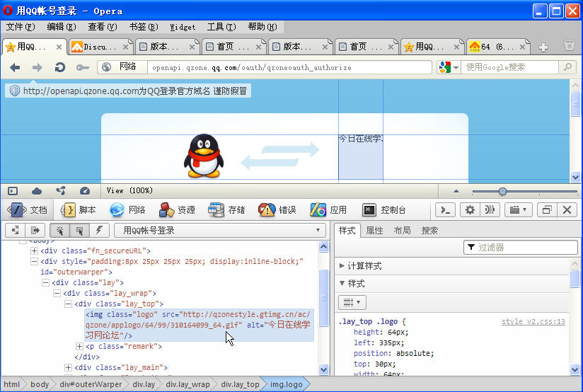The image size is (583, 392).
Task: Open Opera Link cloud icon
Action: coord(37,191)
